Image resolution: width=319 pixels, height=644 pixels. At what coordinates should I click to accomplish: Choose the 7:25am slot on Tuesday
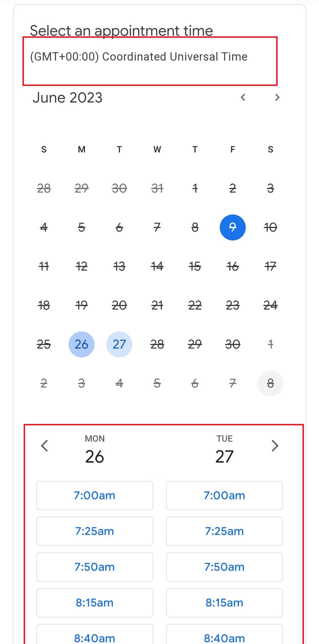224,531
